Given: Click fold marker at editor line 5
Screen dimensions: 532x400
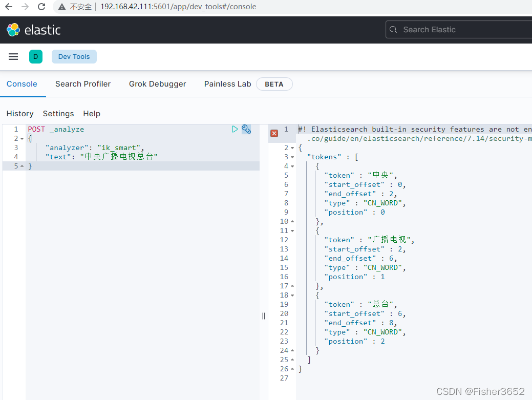Looking at the screenshot, I should pyautogui.click(x=22, y=166).
